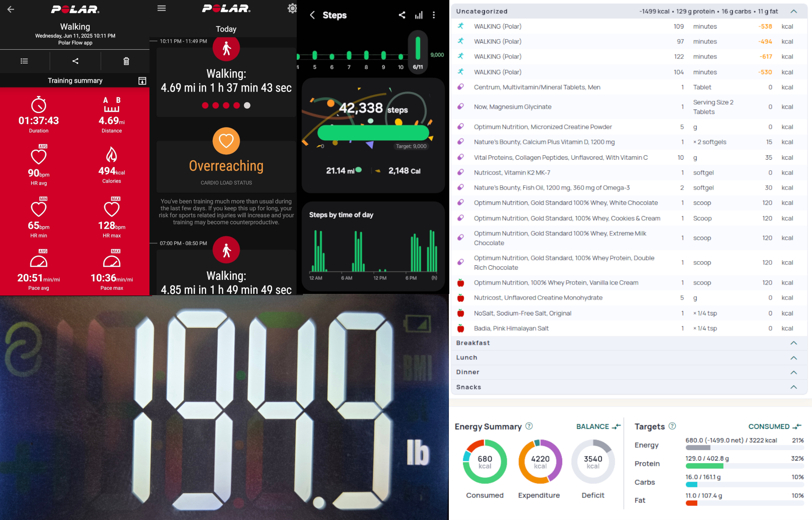Click the Magnesium Glycinate supplement icon
Image resolution: width=812 pixels, height=520 pixels.
pyautogui.click(x=460, y=106)
